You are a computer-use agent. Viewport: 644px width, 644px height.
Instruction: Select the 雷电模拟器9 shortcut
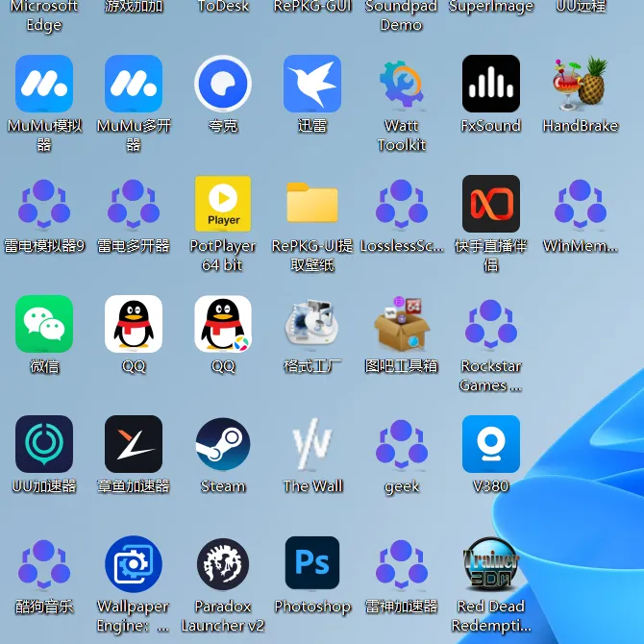coord(44,204)
